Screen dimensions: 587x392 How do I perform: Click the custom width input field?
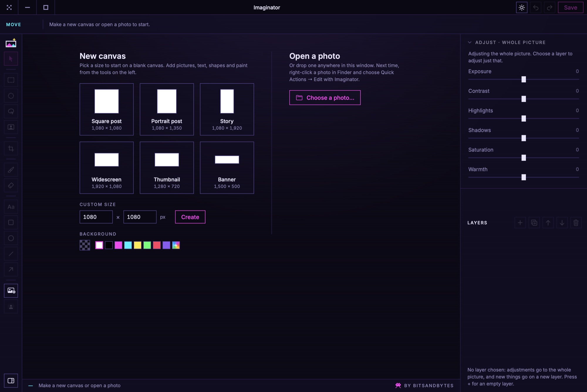(x=96, y=217)
